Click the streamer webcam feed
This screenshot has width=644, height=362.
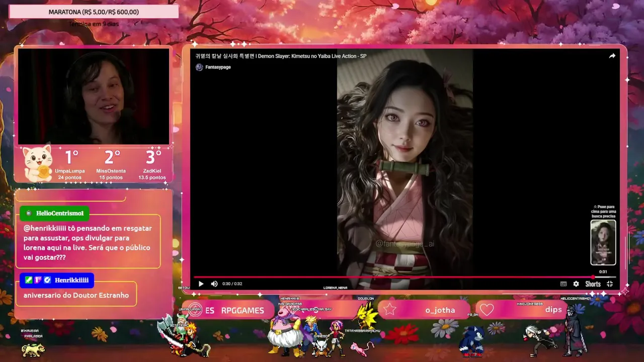pos(94,97)
